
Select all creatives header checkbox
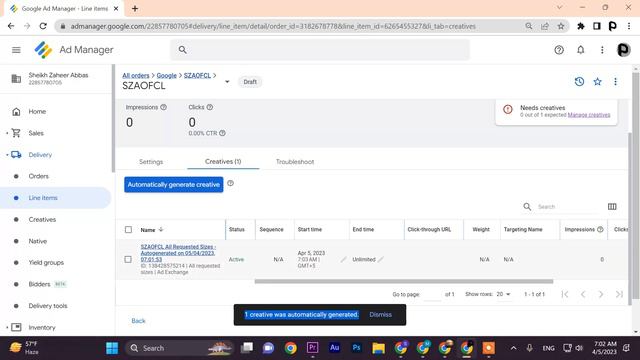pos(128,229)
